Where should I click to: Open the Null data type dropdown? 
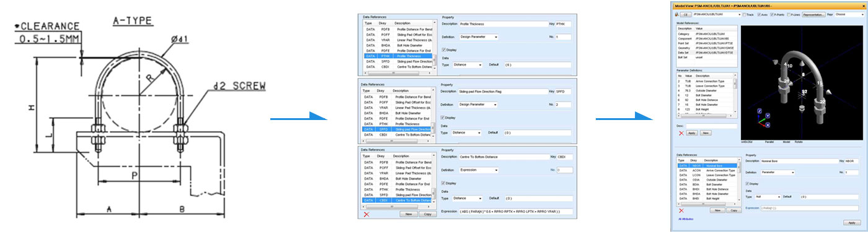tap(768, 197)
